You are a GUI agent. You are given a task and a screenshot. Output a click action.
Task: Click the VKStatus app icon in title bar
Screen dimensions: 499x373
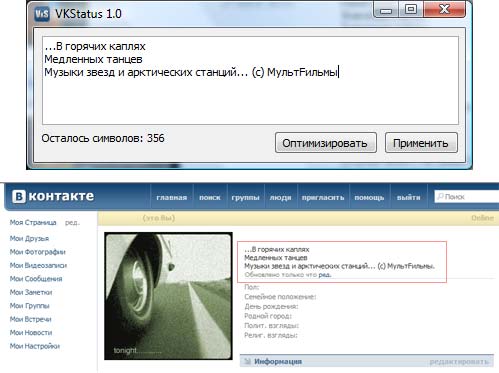click(x=42, y=14)
